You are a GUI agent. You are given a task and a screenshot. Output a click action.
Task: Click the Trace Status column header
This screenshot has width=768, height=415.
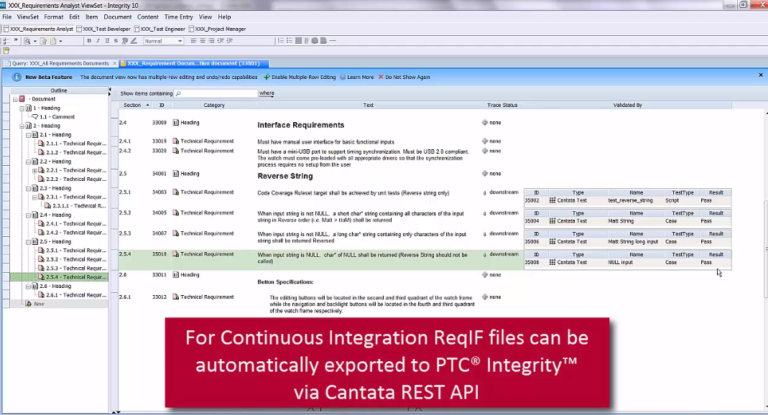point(502,105)
